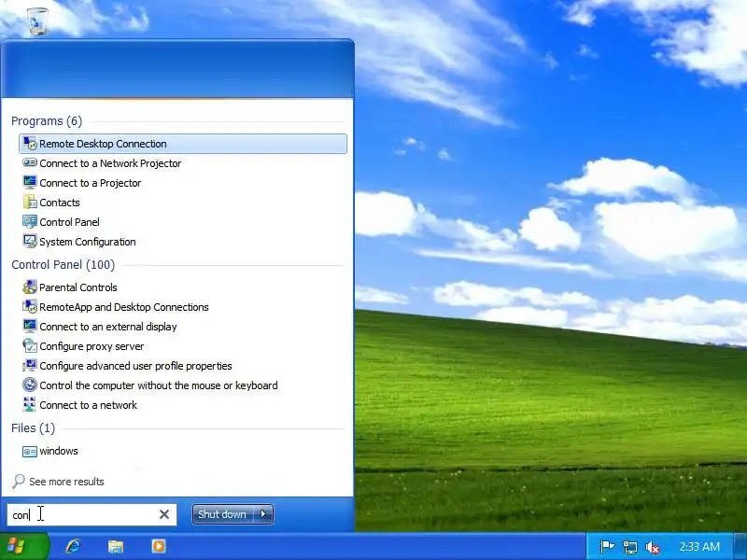Click the advanced user profile properties icon

click(30, 365)
